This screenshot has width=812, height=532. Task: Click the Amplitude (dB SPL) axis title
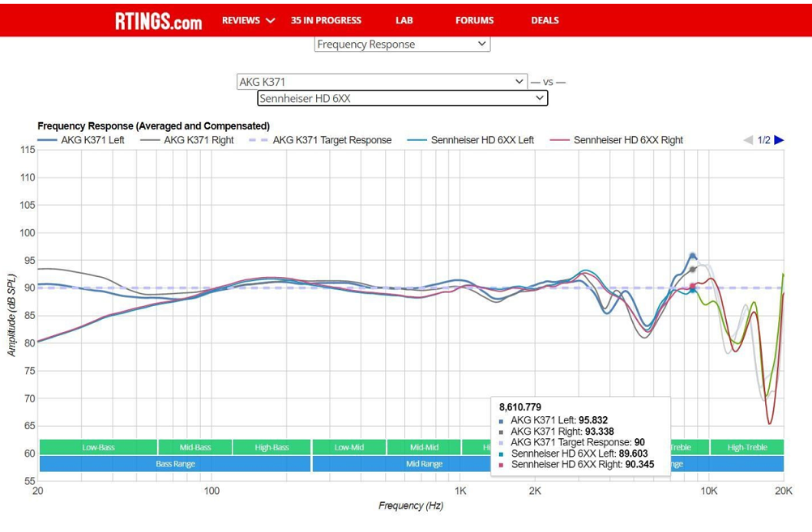(x=11, y=315)
